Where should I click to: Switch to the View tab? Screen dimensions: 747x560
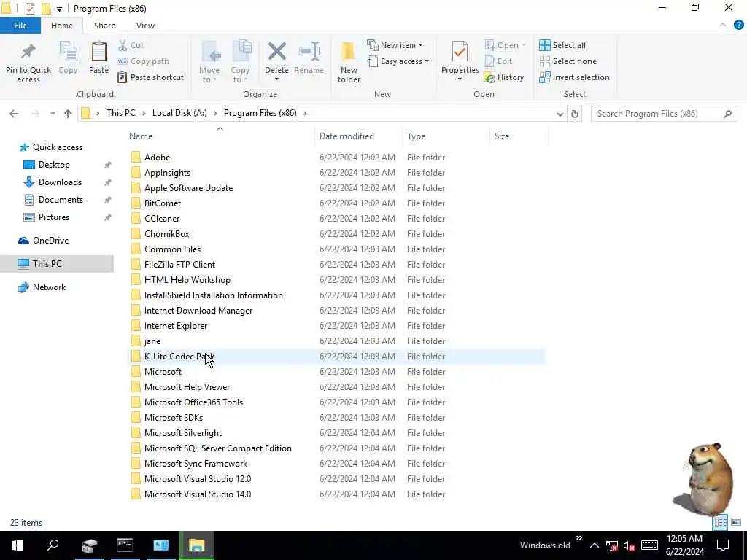pyautogui.click(x=145, y=26)
